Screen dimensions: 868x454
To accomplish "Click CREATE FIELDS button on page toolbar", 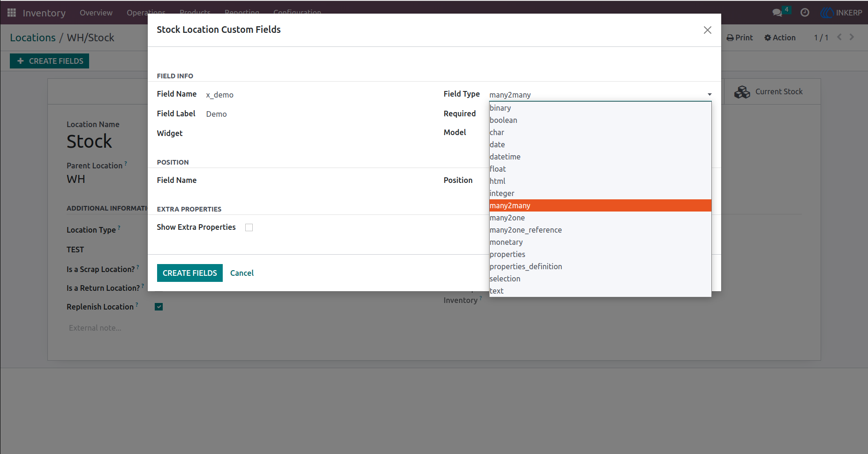I will (x=49, y=61).
